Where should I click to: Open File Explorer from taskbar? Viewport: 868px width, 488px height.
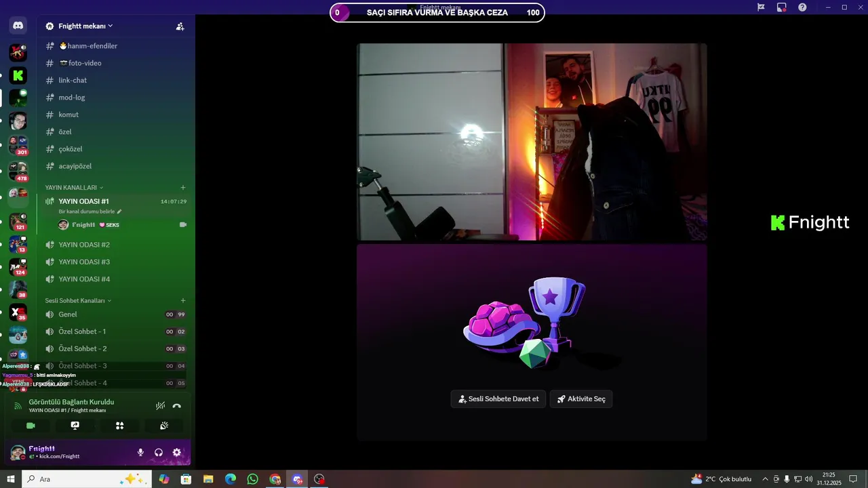(x=208, y=479)
